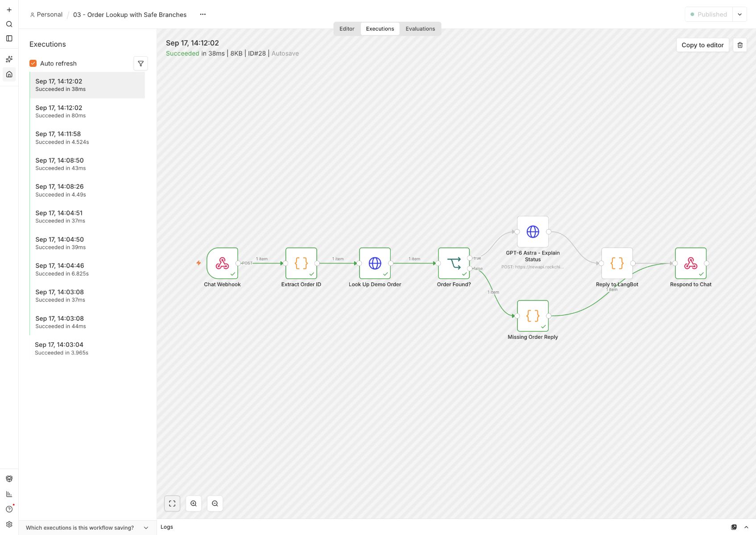Click Copy to editor button
This screenshot has height=535, width=756.
[702, 45]
